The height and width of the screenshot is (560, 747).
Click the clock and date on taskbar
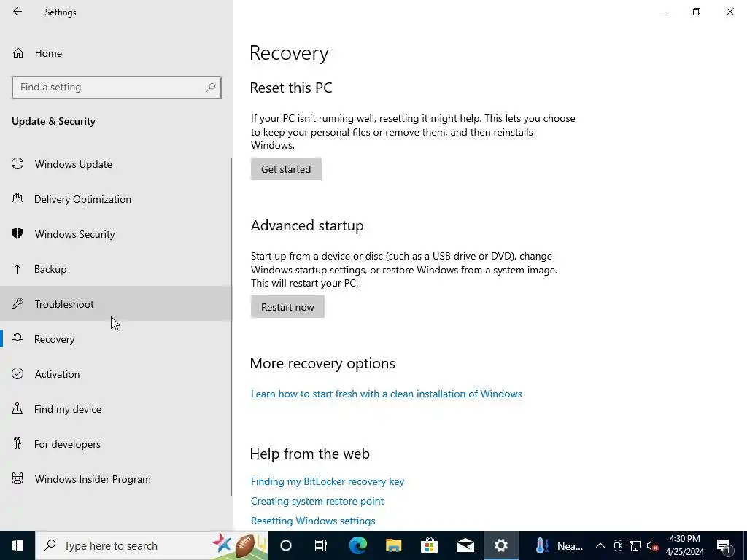pyautogui.click(x=684, y=545)
